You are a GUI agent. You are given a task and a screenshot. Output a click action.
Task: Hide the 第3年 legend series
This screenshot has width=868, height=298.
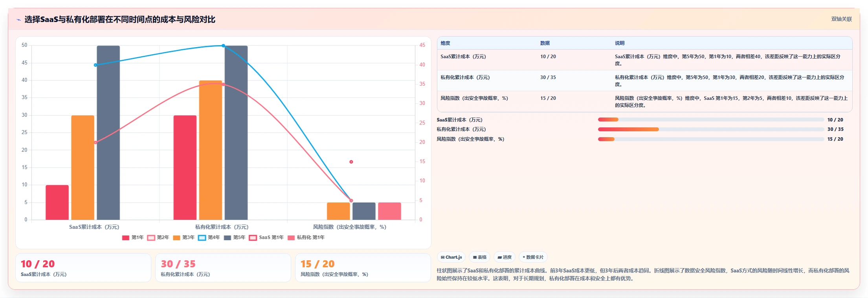(x=184, y=237)
